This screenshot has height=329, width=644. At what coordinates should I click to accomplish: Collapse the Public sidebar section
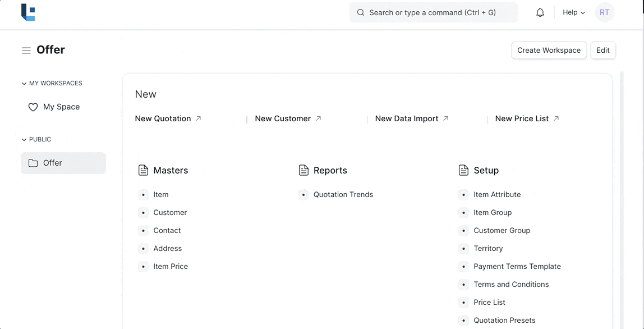click(24, 140)
